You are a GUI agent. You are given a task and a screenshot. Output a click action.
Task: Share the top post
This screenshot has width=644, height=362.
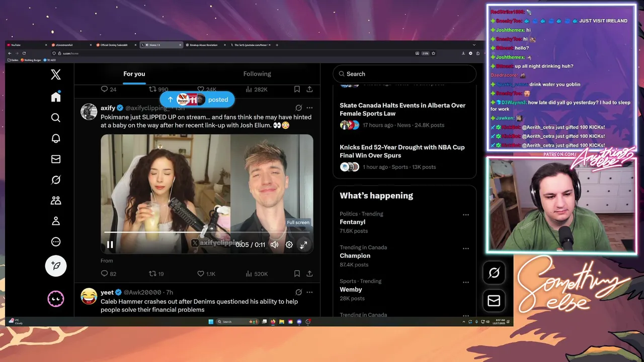click(309, 89)
